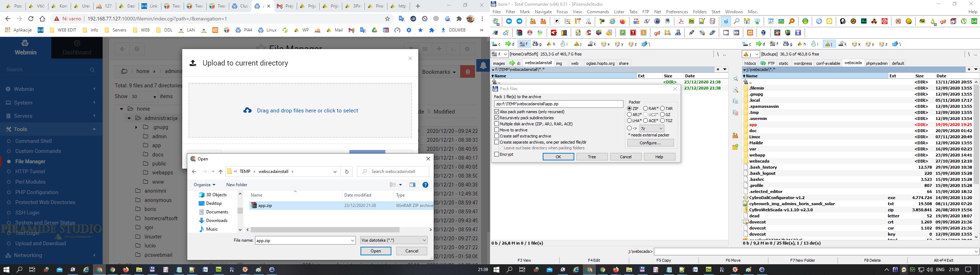
Task: Launch Adobe Audition Au toolbar icon
Action: click(864, 21)
